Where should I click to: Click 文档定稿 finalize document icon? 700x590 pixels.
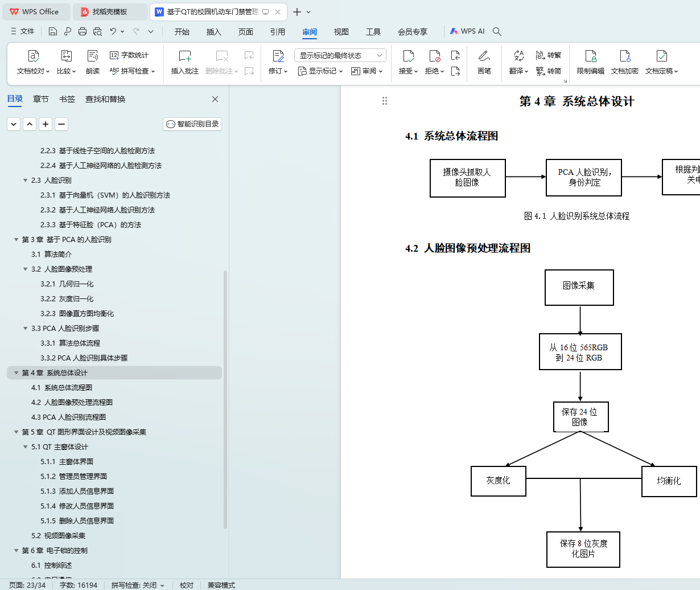coord(661,56)
